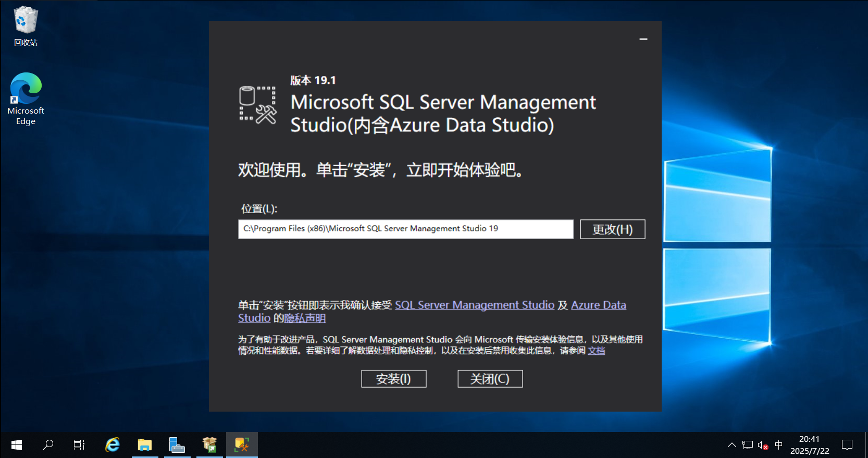The width and height of the screenshot is (868, 458).
Task: Open the notification center icon
Action: click(847, 445)
